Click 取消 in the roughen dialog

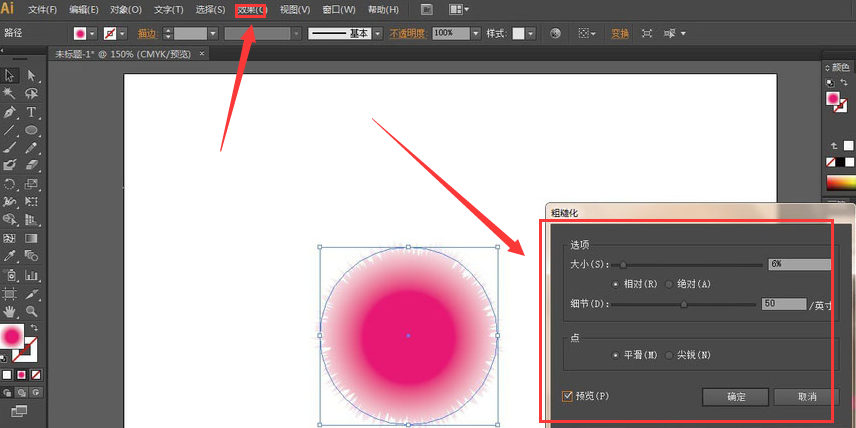pyautogui.click(x=806, y=397)
